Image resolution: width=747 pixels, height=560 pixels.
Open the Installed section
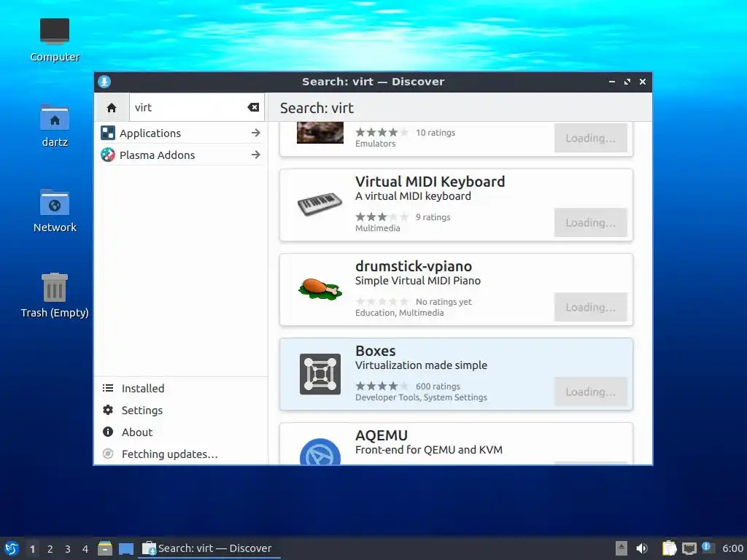tap(181, 389)
